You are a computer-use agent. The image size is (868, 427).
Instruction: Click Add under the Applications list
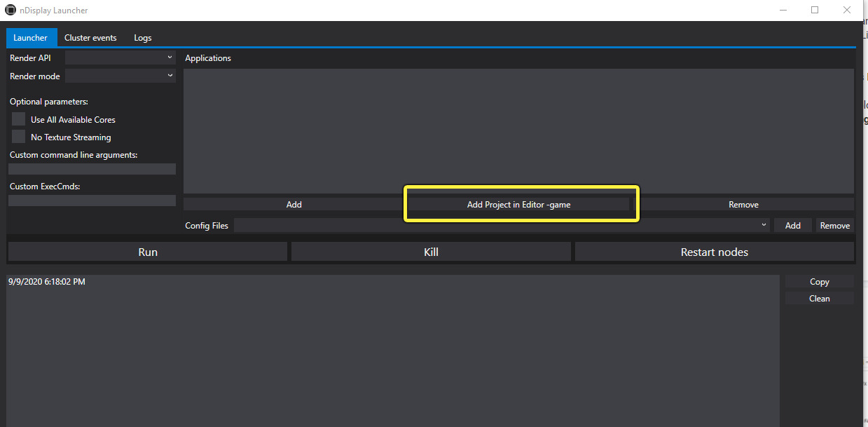pyautogui.click(x=294, y=204)
